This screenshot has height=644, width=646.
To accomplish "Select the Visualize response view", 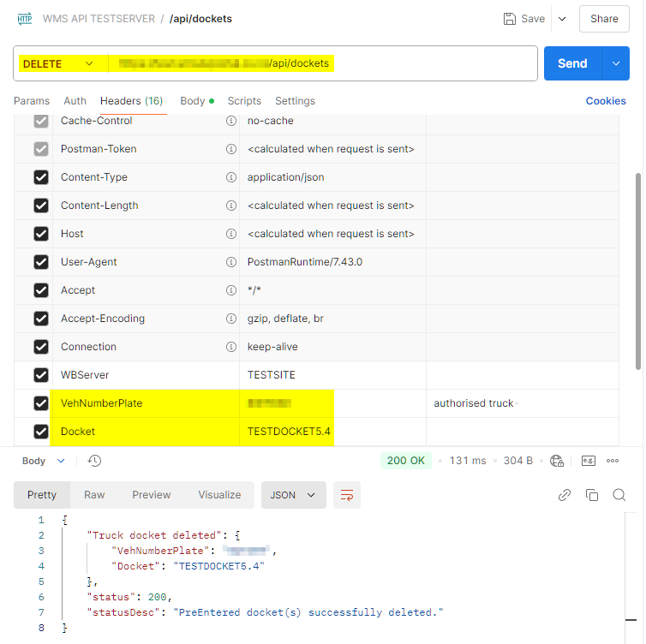I will pos(219,495).
